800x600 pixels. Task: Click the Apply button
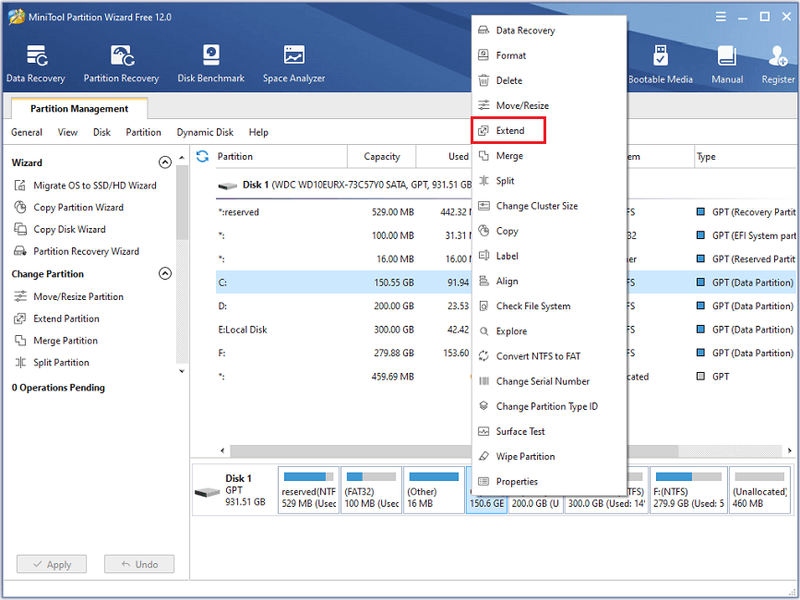[52, 564]
